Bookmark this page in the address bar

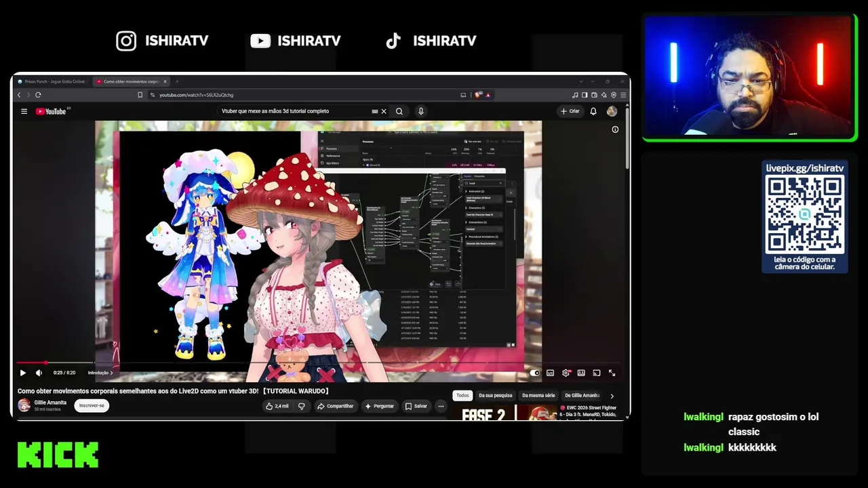point(140,95)
